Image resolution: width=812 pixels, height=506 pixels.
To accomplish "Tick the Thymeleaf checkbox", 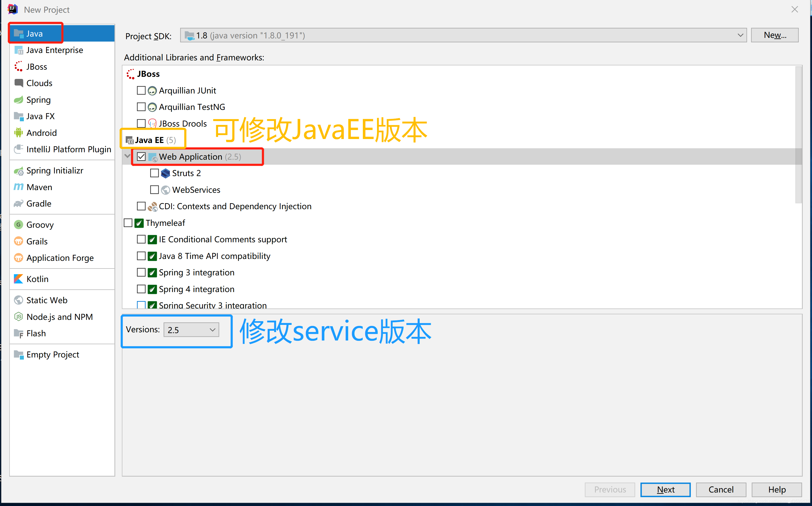I will 128,223.
